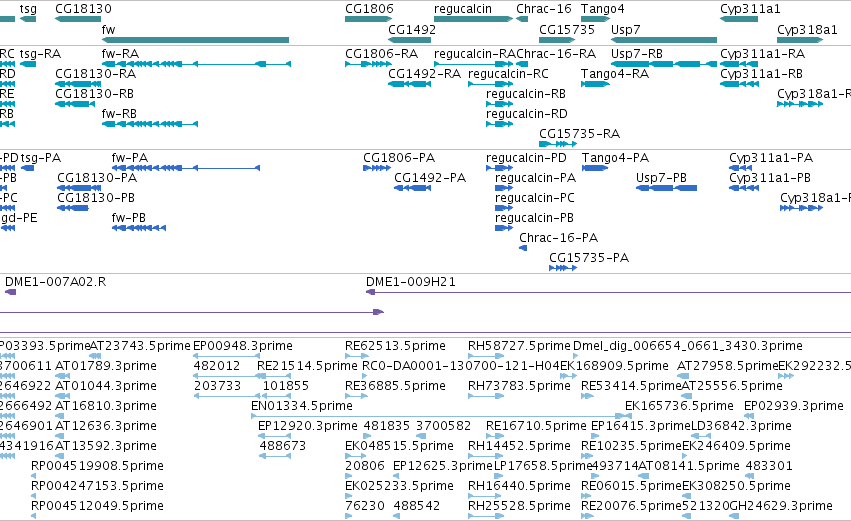Click the DME1-009H21 clone label

pos(411,282)
